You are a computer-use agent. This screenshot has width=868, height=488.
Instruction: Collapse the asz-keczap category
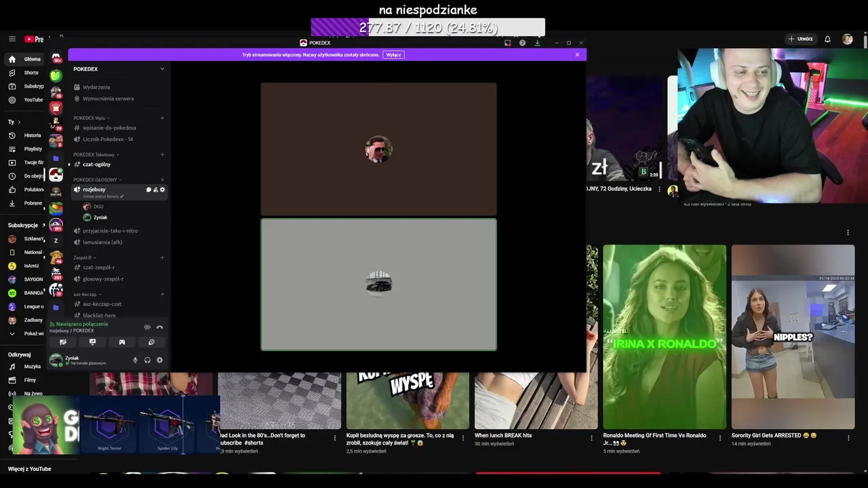point(87,294)
